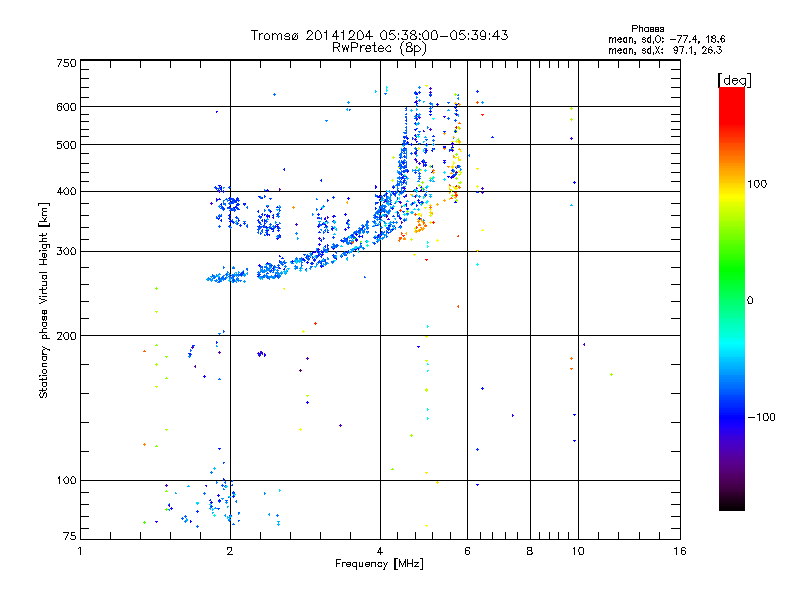800x600 pixels.
Task: Click the rainbow phase colorbar
Action: pyautogui.click(x=732, y=299)
